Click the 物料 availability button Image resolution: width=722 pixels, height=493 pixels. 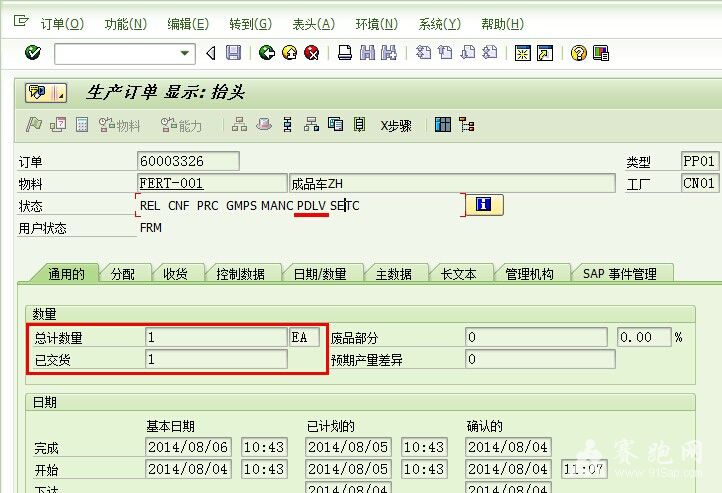click(x=119, y=125)
